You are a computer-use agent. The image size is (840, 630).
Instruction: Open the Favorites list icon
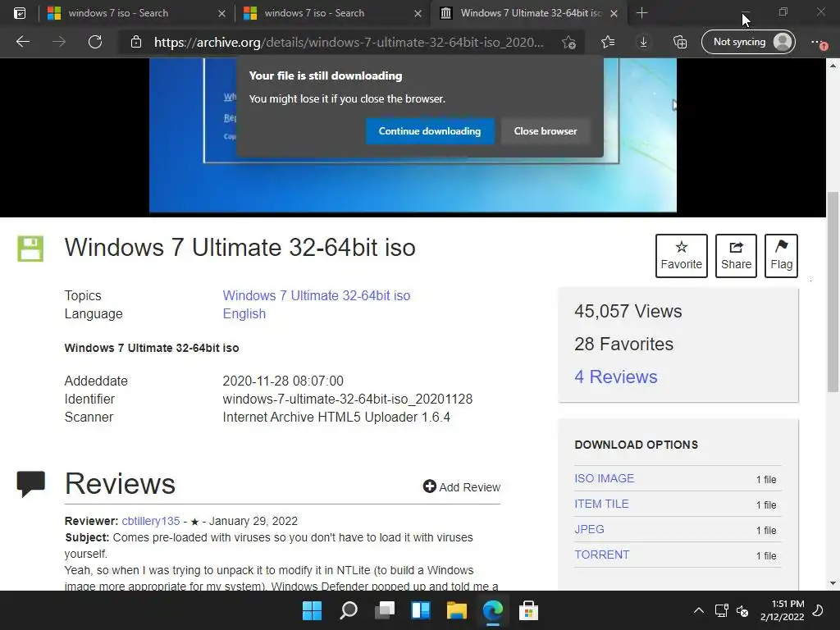608,42
